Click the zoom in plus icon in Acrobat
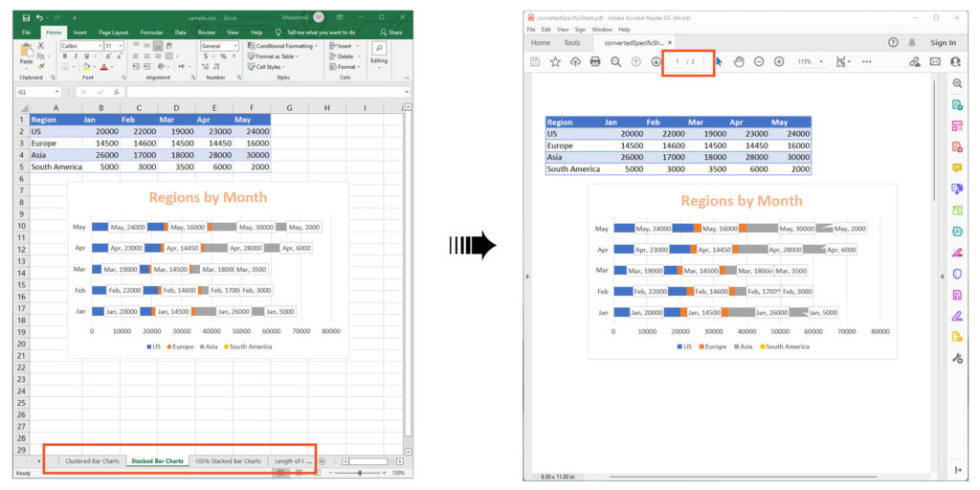 click(x=779, y=61)
